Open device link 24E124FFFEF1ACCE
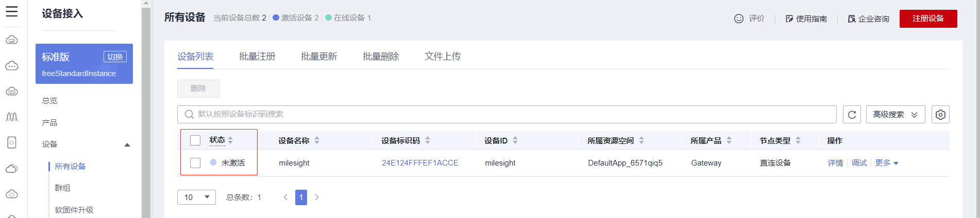The height and width of the screenshot is (218, 980). (x=420, y=163)
